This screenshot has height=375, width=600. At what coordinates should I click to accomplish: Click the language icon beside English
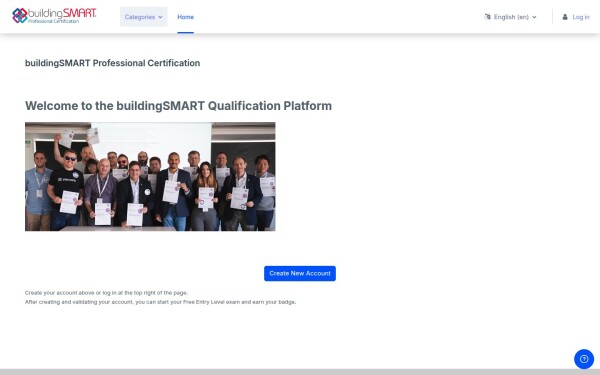pyautogui.click(x=487, y=16)
